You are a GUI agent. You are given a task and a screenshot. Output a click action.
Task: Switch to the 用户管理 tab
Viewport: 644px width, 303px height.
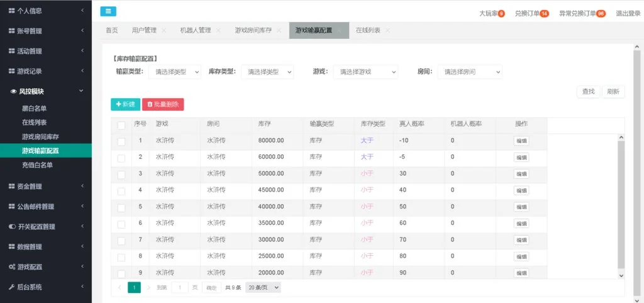[144, 30]
